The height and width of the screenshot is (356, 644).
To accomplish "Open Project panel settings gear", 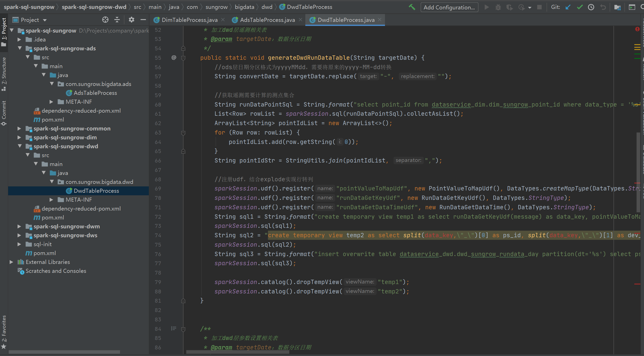I will (131, 20).
